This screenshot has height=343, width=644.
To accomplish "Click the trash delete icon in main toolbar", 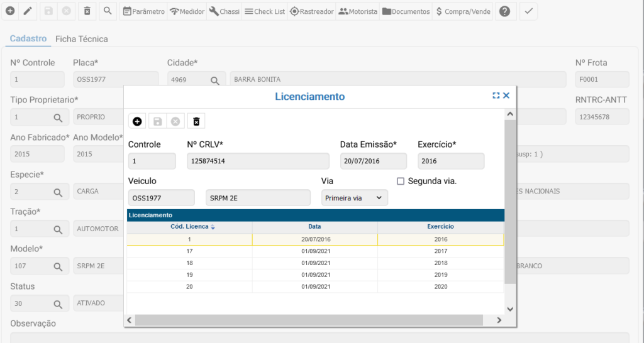I will 87,11.
